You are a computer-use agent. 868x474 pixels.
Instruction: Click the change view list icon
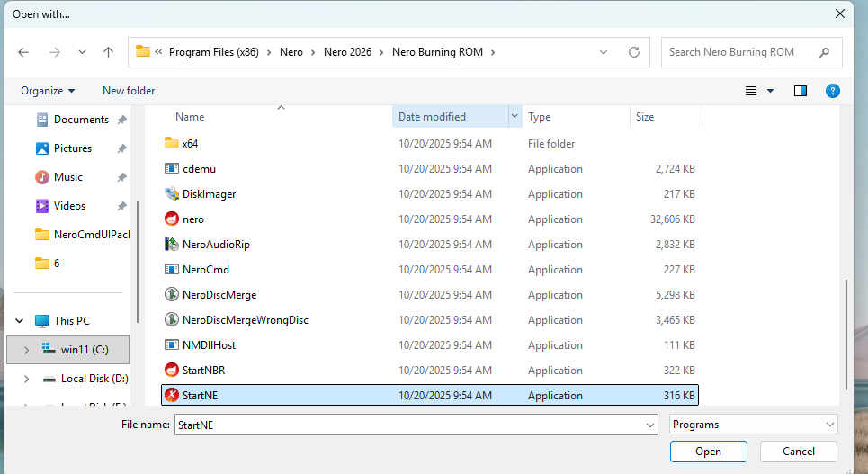[x=751, y=91]
